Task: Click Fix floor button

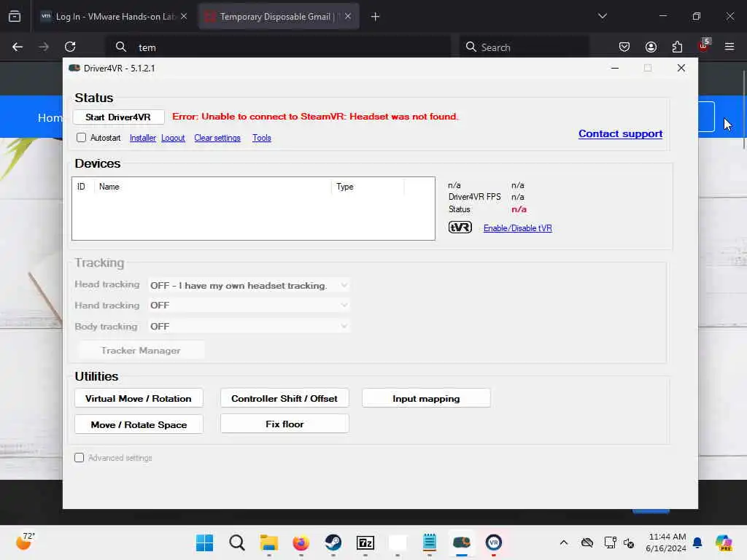Action: click(285, 424)
